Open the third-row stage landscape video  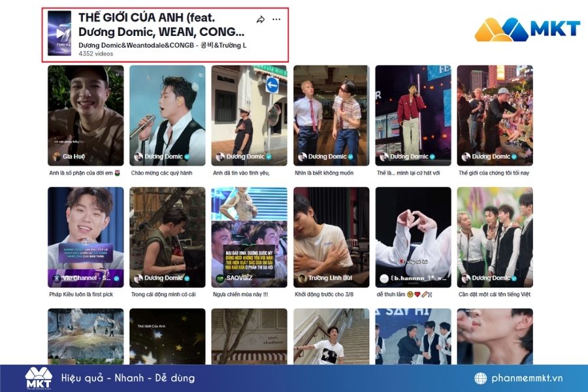[x=86, y=336]
